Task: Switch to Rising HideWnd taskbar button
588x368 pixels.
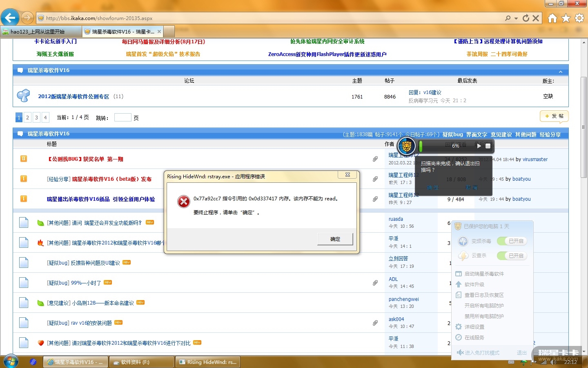Action: (208, 362)
